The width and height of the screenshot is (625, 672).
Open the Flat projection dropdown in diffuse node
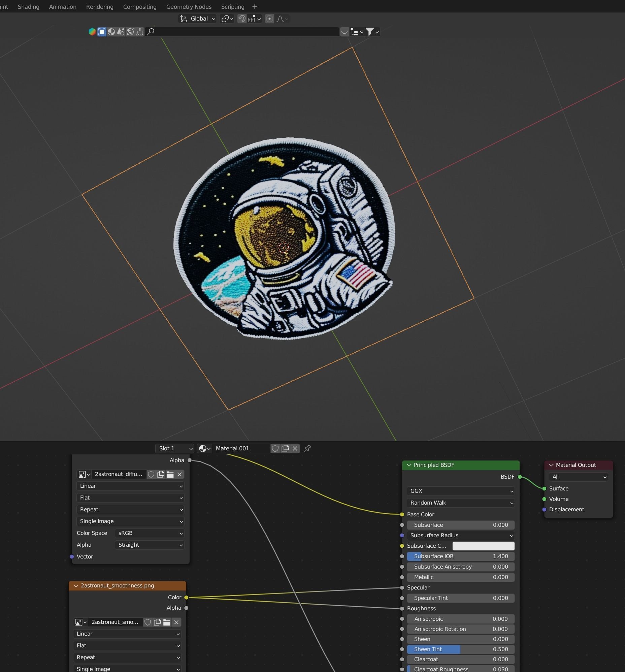click(x=130, y=498)
